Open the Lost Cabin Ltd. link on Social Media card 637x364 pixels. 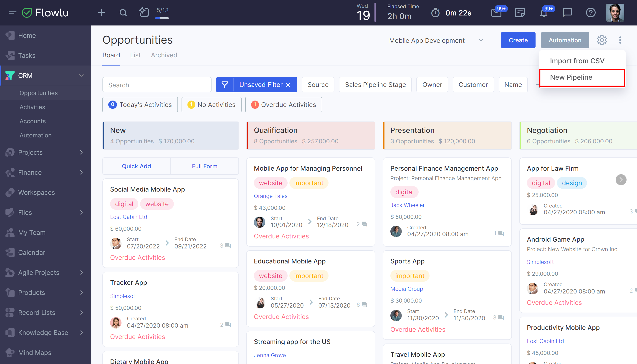coord(129,217)
